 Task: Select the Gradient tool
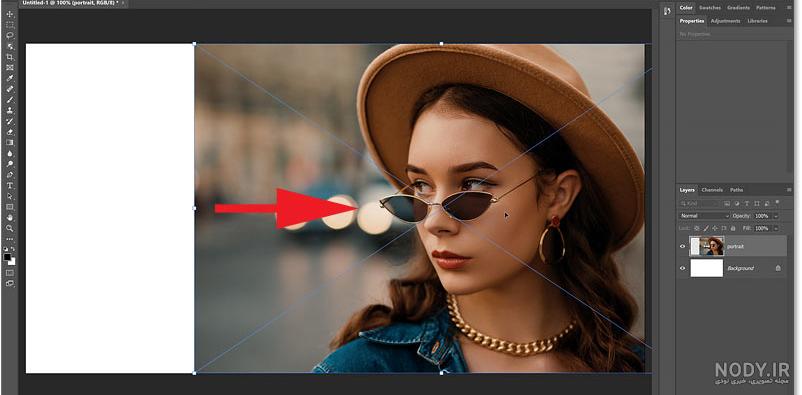point(10,143)
